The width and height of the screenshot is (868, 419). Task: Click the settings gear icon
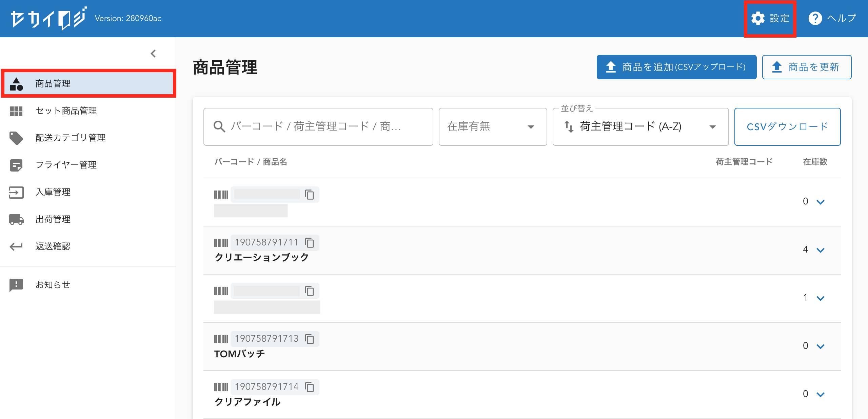758,18
